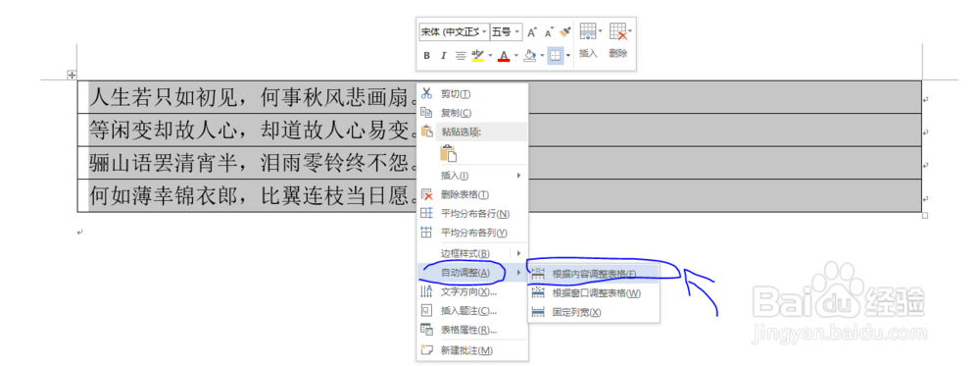Click the 删除 label in mini toolbar

[618, 54]
